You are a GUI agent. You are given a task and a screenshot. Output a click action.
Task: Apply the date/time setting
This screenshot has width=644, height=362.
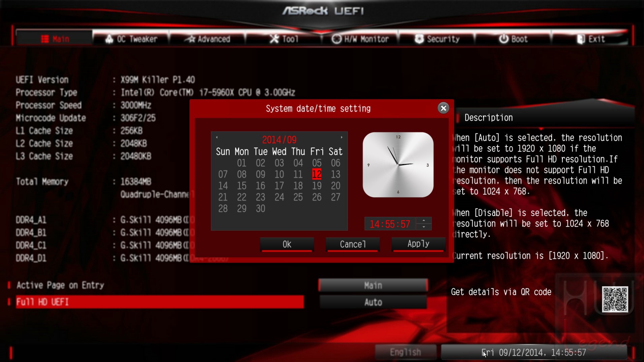[418, 244]
